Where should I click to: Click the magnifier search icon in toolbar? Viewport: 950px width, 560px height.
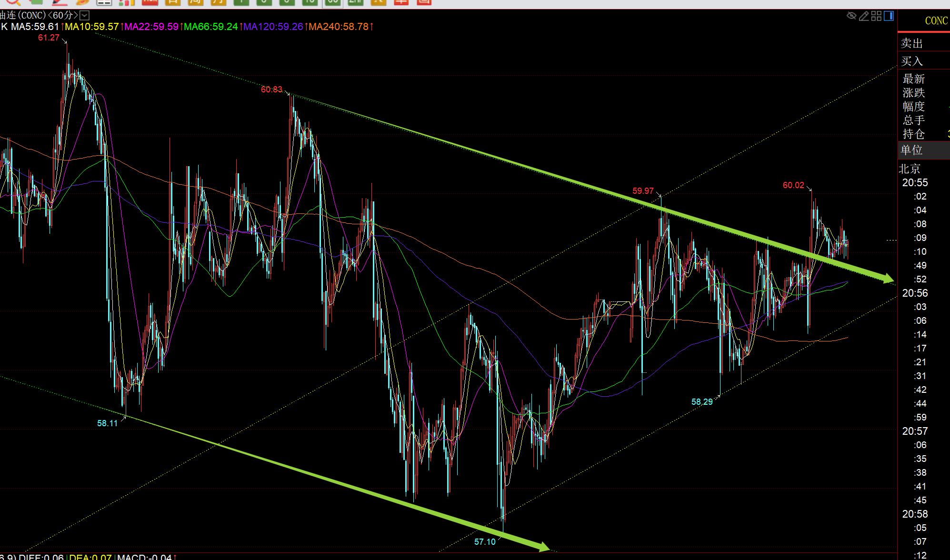(12, 1)
